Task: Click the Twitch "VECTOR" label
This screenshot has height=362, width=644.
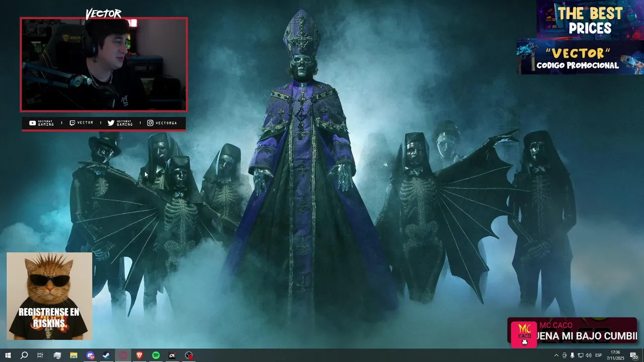Action: coord(85,123)
